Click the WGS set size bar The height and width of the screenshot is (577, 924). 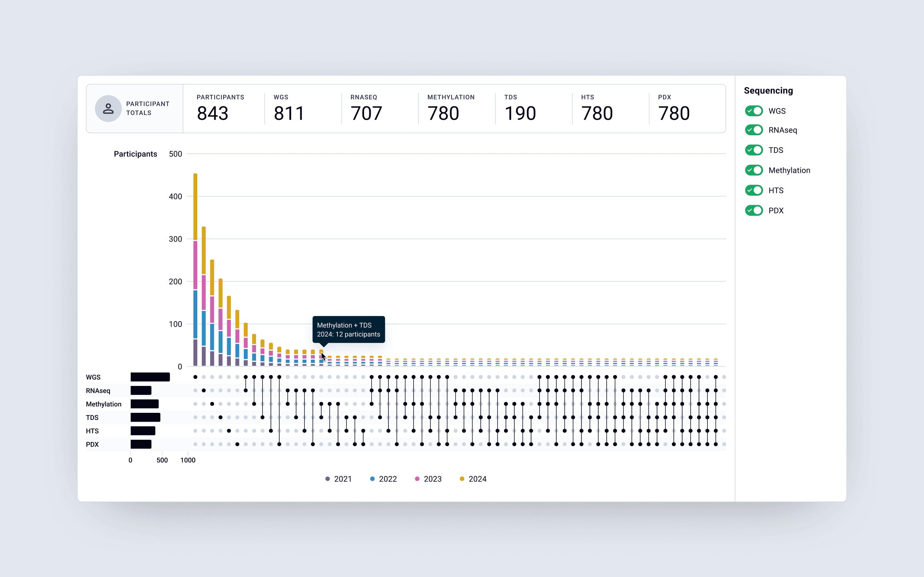point(150,377)
